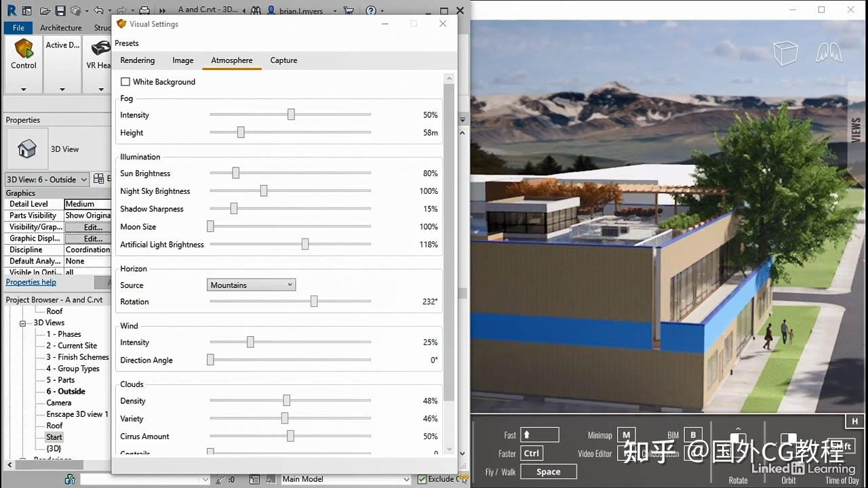Screen dimensions: 868x488
Task: Open the Properties help link
Action: pyautogui.click(x=31, y=283)
